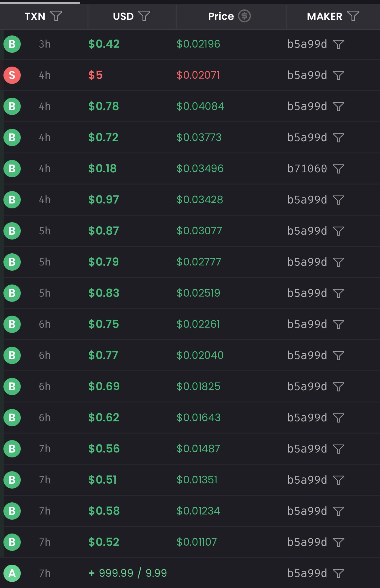The height and width of the screenshot is (588, 380).
Task: Filter maker on the $5 sell row
Action: point(339,75)
